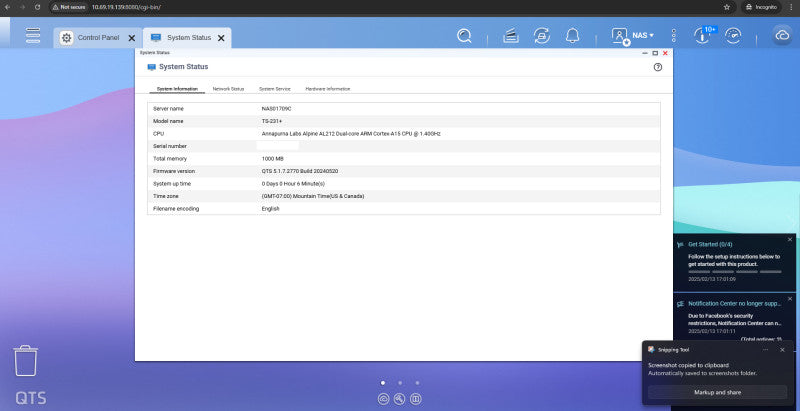Minimize the System Status window
The height and width of the screenshot is (411, 800).
646,53
